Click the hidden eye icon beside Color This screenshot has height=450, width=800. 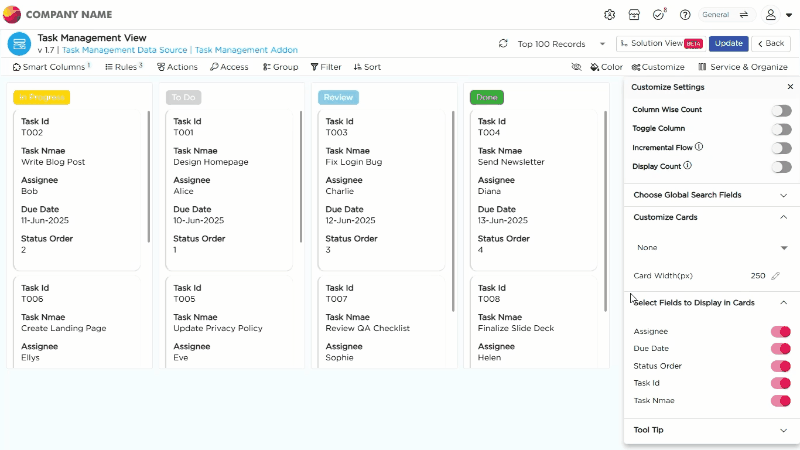pos(576,67)
